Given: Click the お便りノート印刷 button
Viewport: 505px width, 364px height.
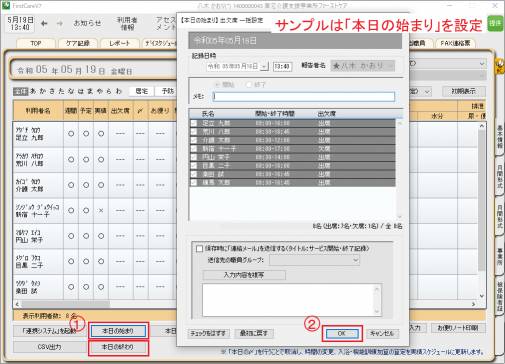Looking at the screenshot, I should (458, 328).
